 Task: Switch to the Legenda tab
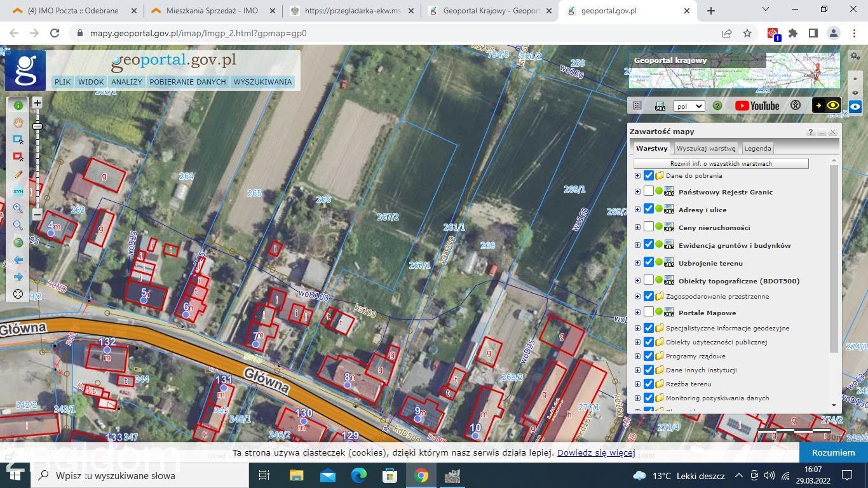coord(757,148)
